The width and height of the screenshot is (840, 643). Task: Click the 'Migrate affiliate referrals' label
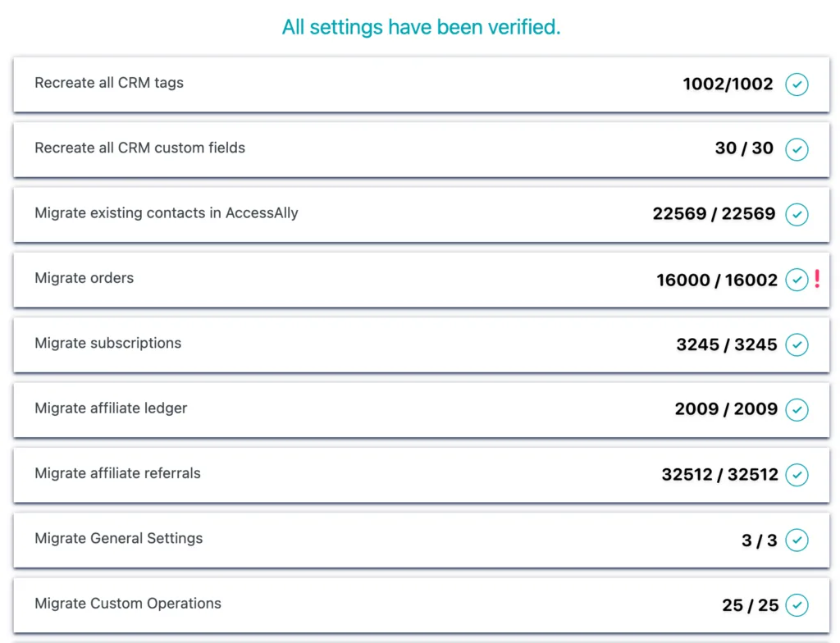coord(117,473)
